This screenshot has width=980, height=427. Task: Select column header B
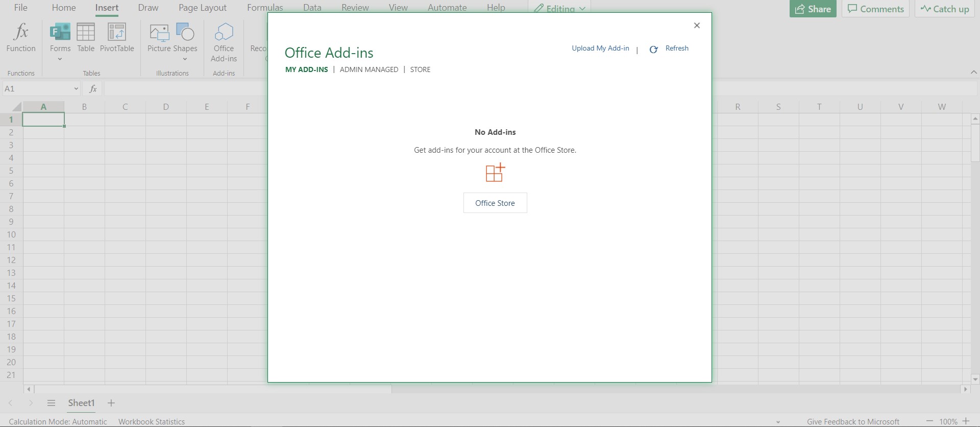(84, 107)
